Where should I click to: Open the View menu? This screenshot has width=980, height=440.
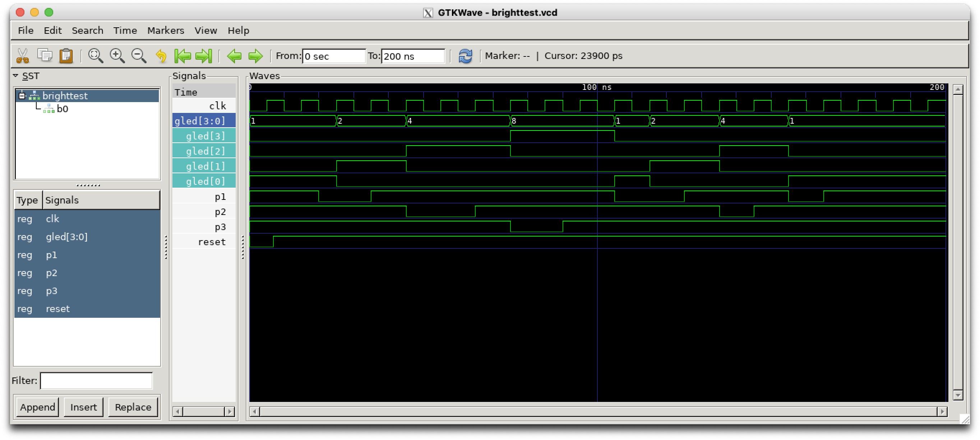pos(206,31)
